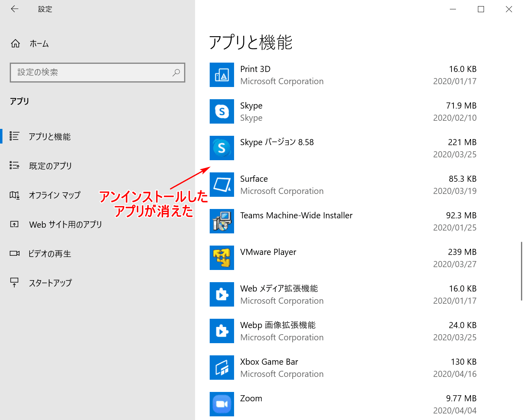Click the オフライン マップ sidebar icon

[14, 195]
